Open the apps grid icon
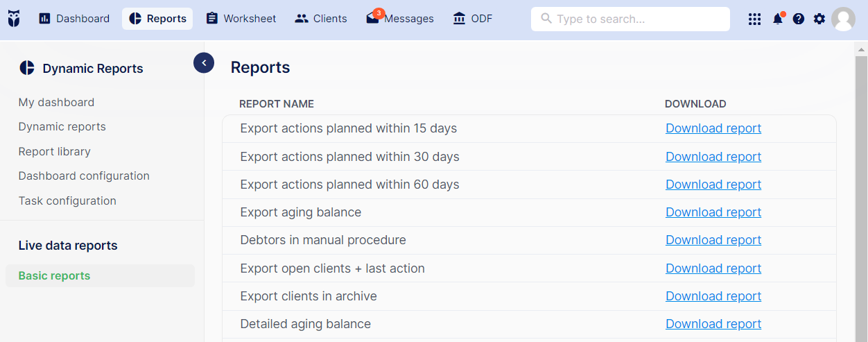 point(755,19)
